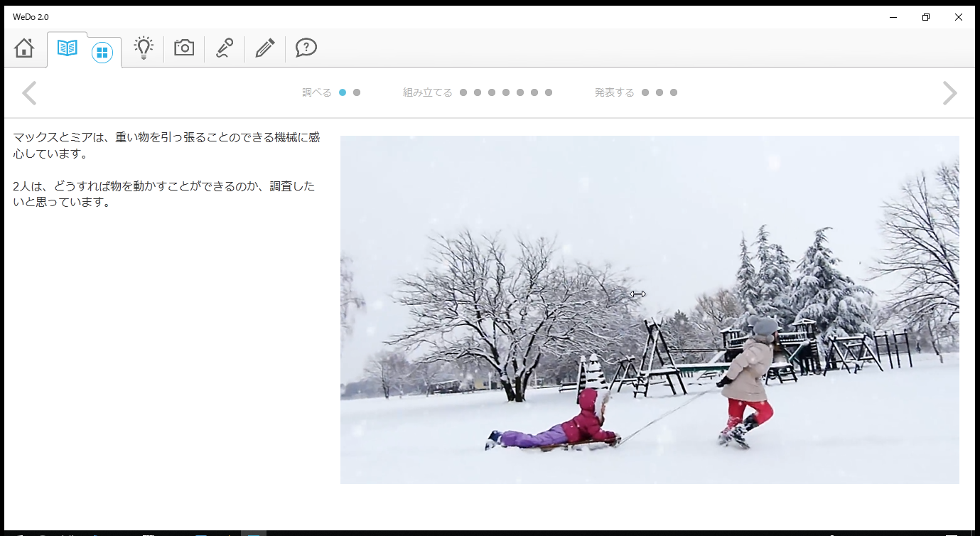
Task: Click the paragraph about マックスとミア
Action: tap(167, 145)
